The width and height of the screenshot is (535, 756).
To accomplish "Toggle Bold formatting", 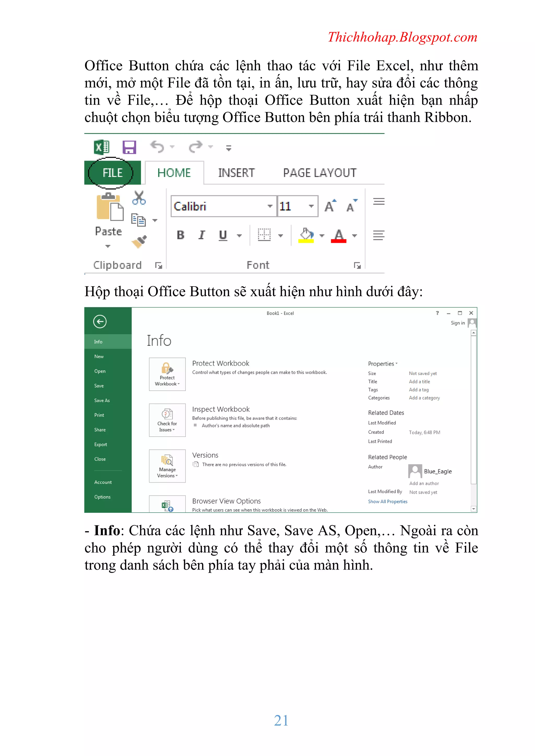I will coord(180,235).
